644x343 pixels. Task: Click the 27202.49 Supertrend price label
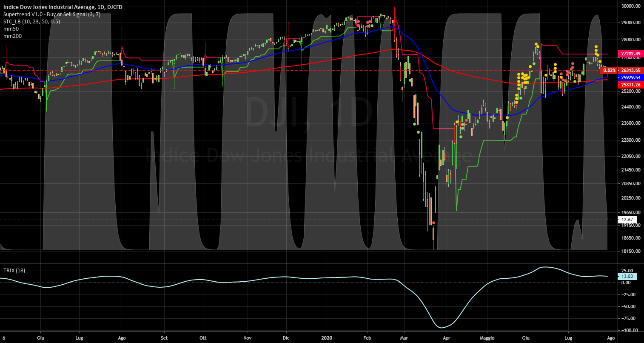click(630, 54)
